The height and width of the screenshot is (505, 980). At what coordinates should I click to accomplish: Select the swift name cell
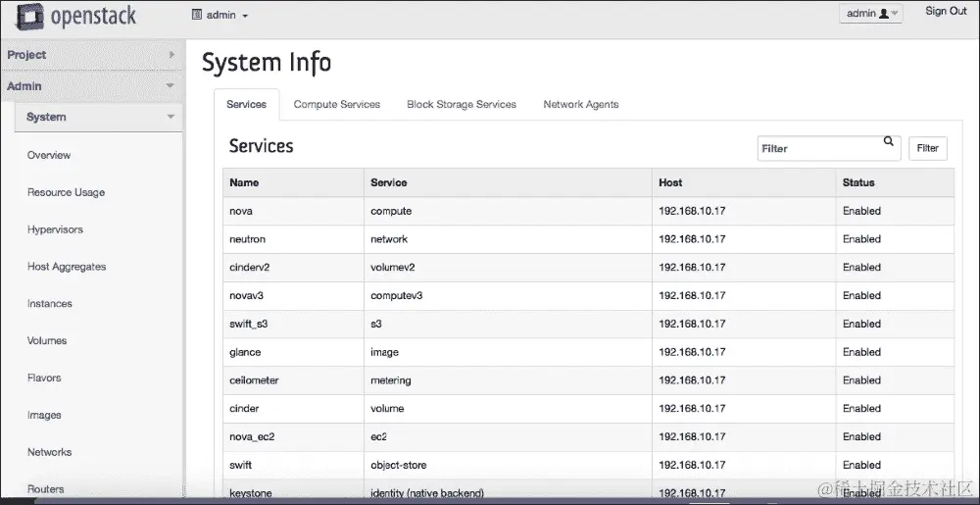(x=293, y=465)
